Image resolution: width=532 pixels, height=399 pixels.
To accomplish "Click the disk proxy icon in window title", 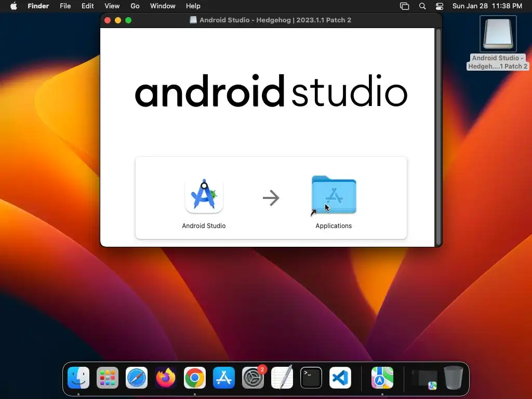I will [193, 20].
